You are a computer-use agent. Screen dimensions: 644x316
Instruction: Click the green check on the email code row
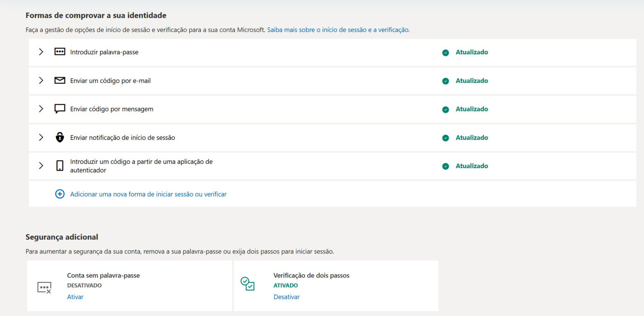tap(445, 80)
